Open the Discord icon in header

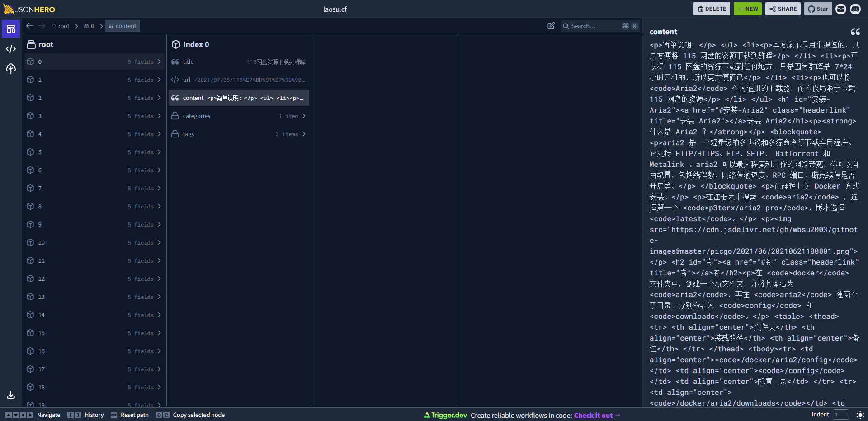tap(855, 9)
